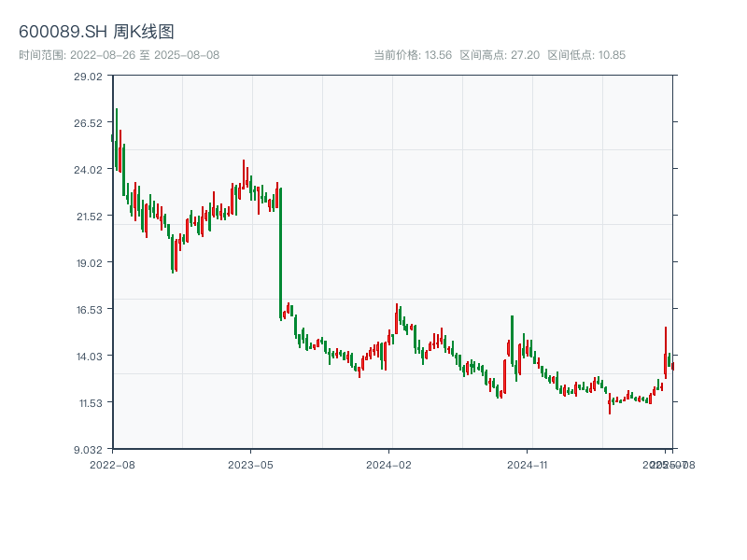The image size is (747, 560).
Task: Click the 当前价格 13.56 readout
Action: click(x=413, y=55)
